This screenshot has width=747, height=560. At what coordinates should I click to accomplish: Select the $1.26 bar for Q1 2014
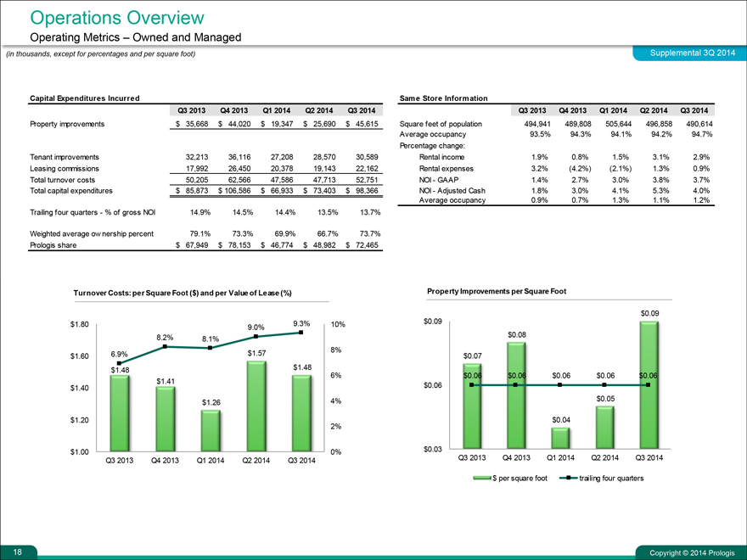pyautogui.click(x=211, y=431)
